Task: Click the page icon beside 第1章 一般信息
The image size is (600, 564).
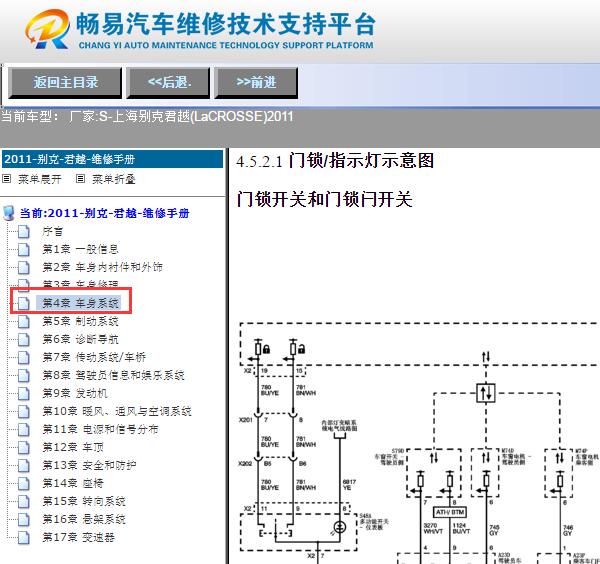Action: [24, 250]
